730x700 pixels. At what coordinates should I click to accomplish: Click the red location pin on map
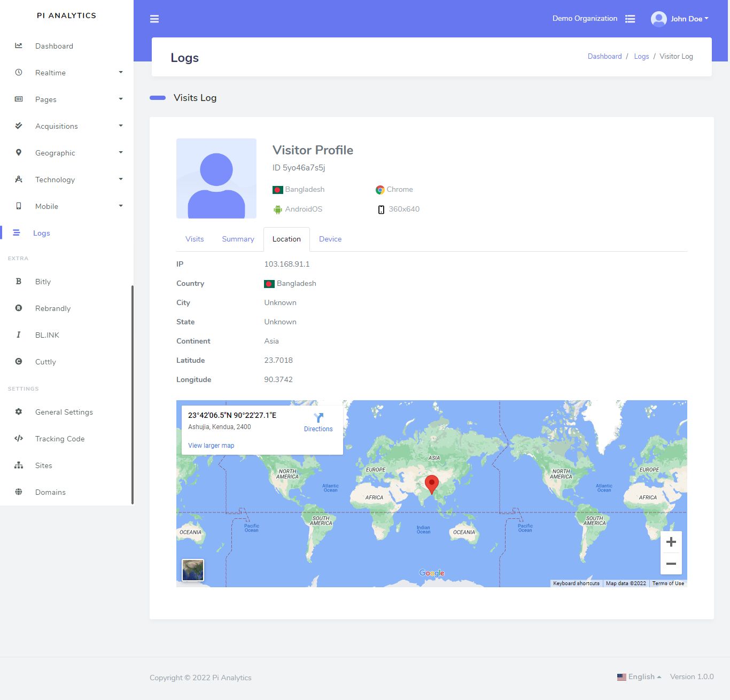pos(431,484)
